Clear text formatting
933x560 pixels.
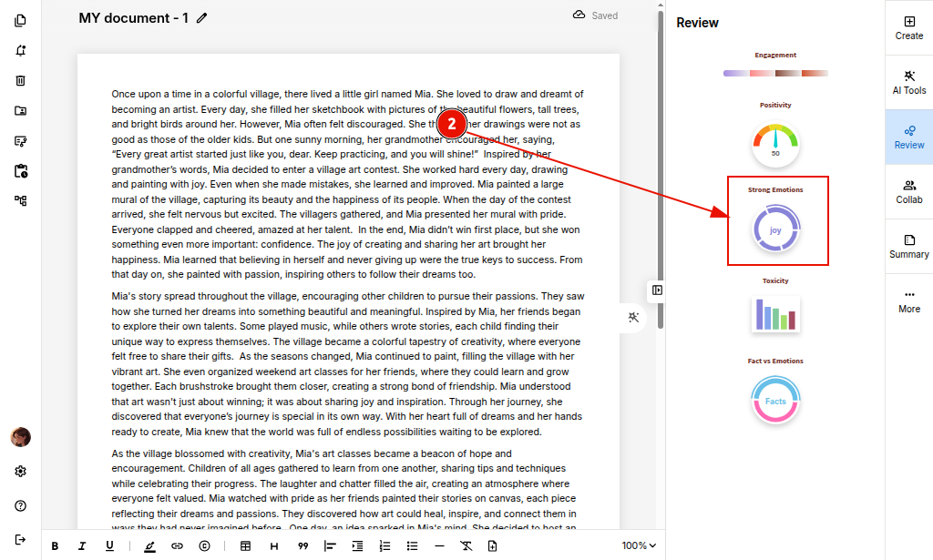pos(466,546)
